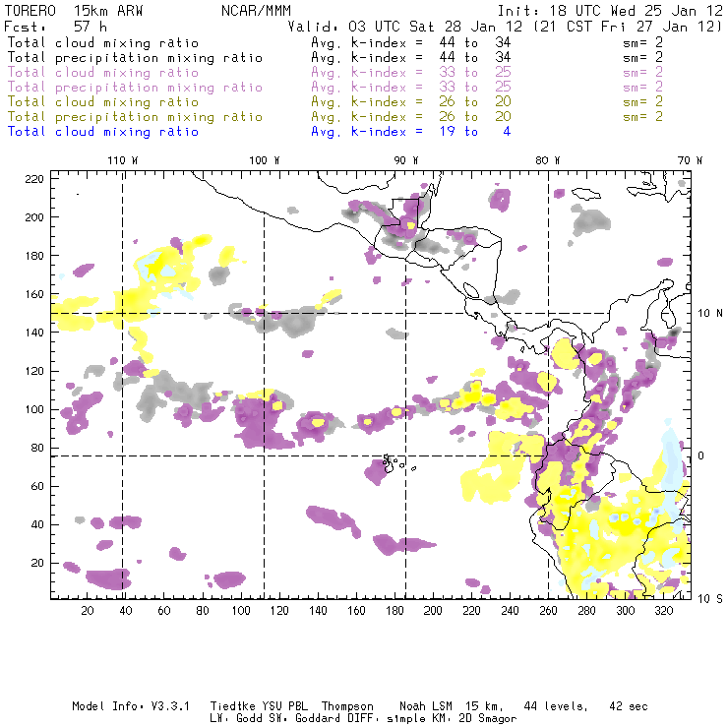The width and height of the screenshot is (728, 728).
Task: Click the '60' tick label on the horizontal axis
Action: (x=164, y=611)
